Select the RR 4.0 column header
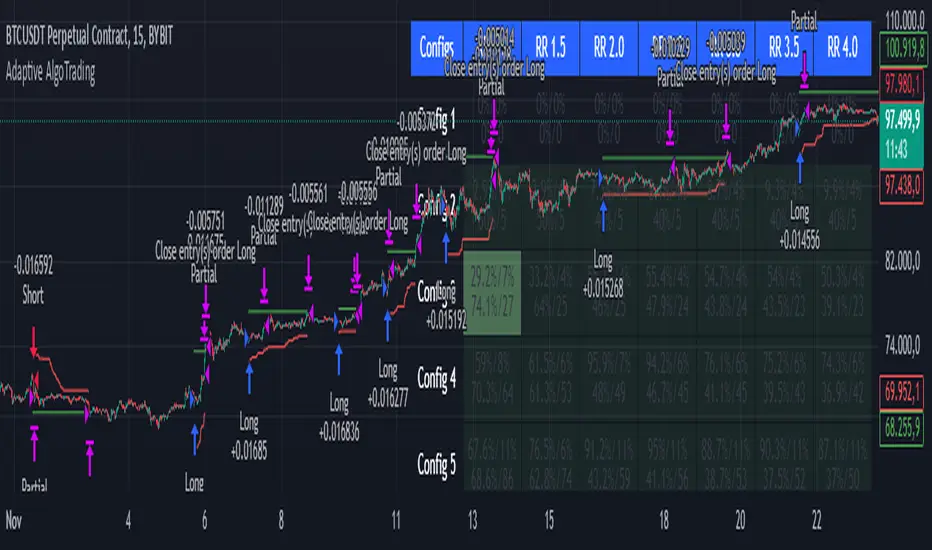 click(x=842, y=48)
